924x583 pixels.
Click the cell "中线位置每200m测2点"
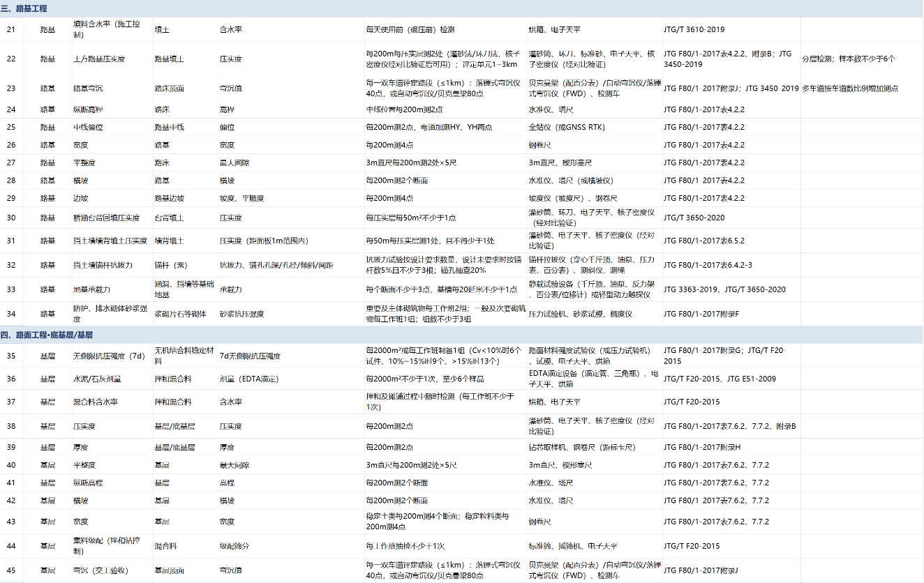tap(403, 109)
